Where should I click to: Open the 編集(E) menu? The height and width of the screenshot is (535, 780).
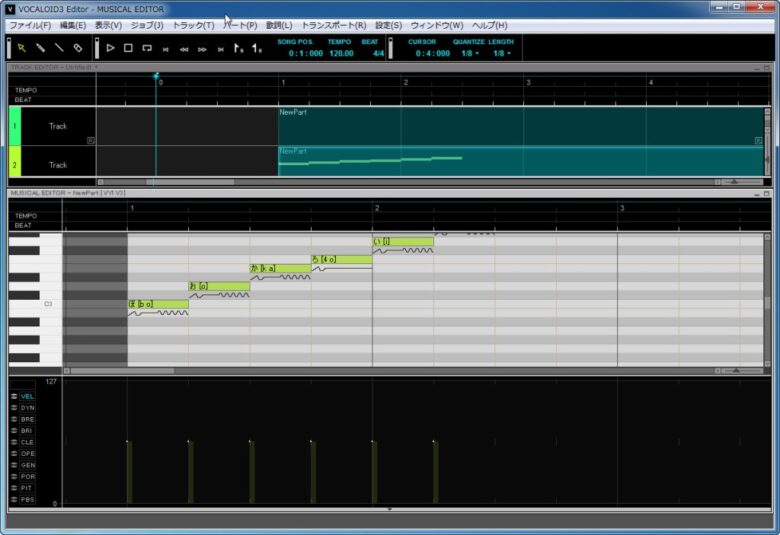tap(73, 25)
